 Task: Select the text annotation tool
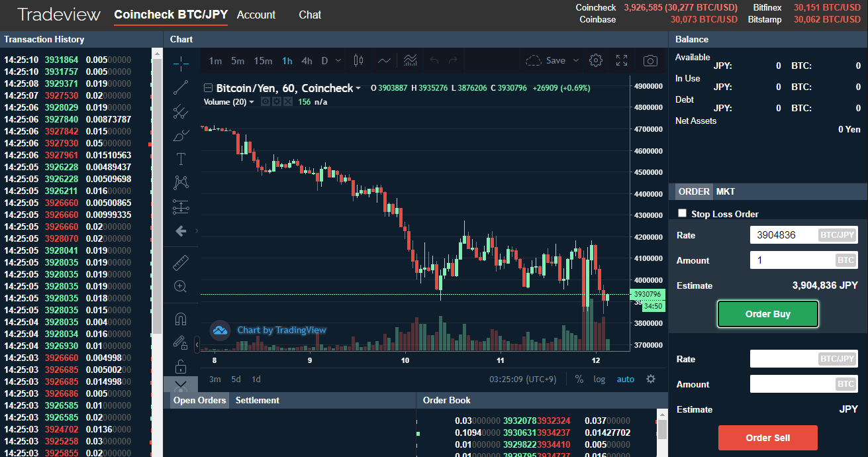(x=180, y=159)
